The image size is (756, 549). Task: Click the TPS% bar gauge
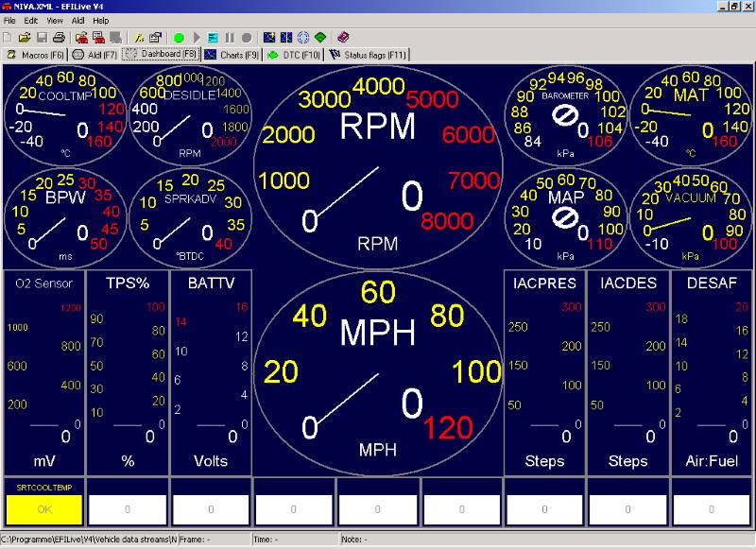(x=127, y=370)
